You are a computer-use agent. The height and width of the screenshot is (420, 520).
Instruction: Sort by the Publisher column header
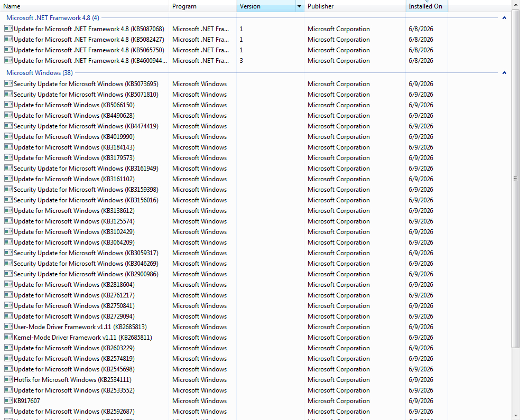[355, 6]
